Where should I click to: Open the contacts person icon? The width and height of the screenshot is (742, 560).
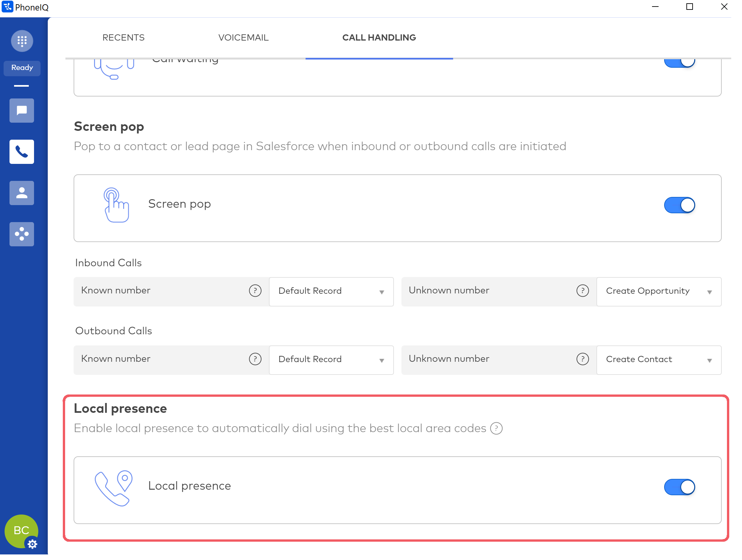22,193
